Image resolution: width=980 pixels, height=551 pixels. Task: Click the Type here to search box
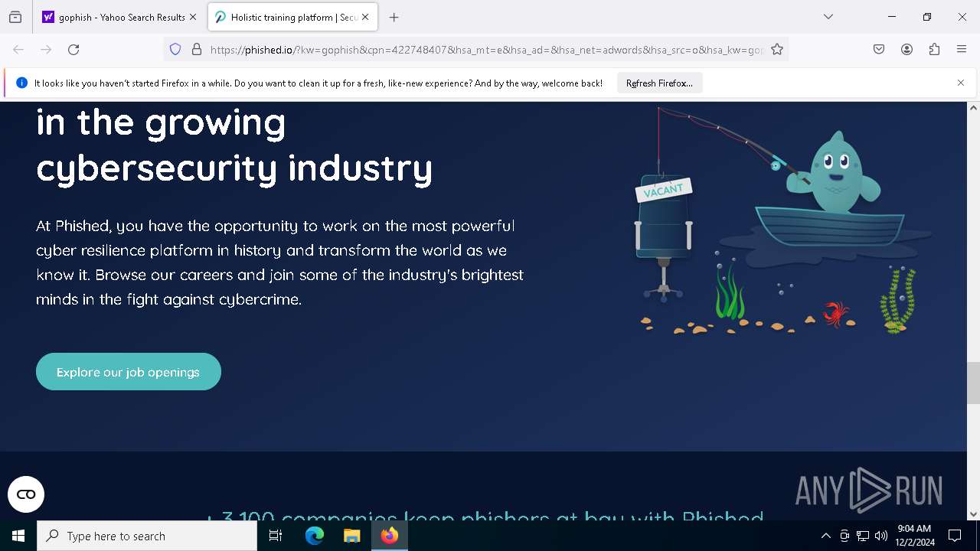(147, 536)
